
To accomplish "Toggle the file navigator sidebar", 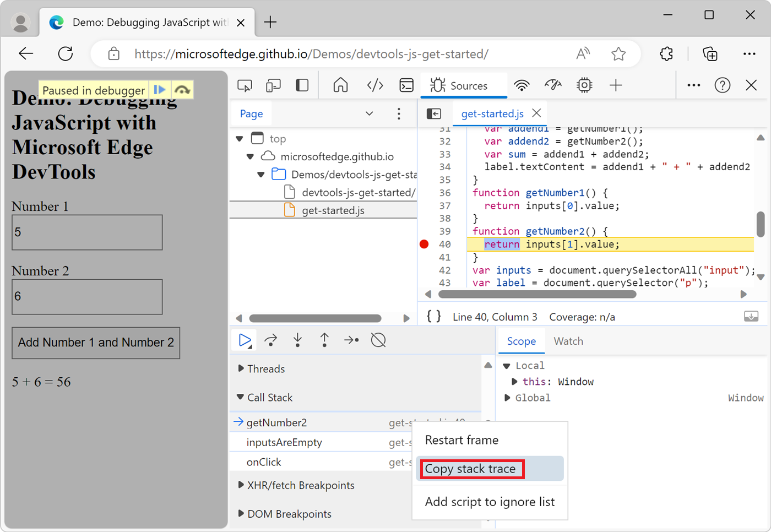I will tap(434, 113).
